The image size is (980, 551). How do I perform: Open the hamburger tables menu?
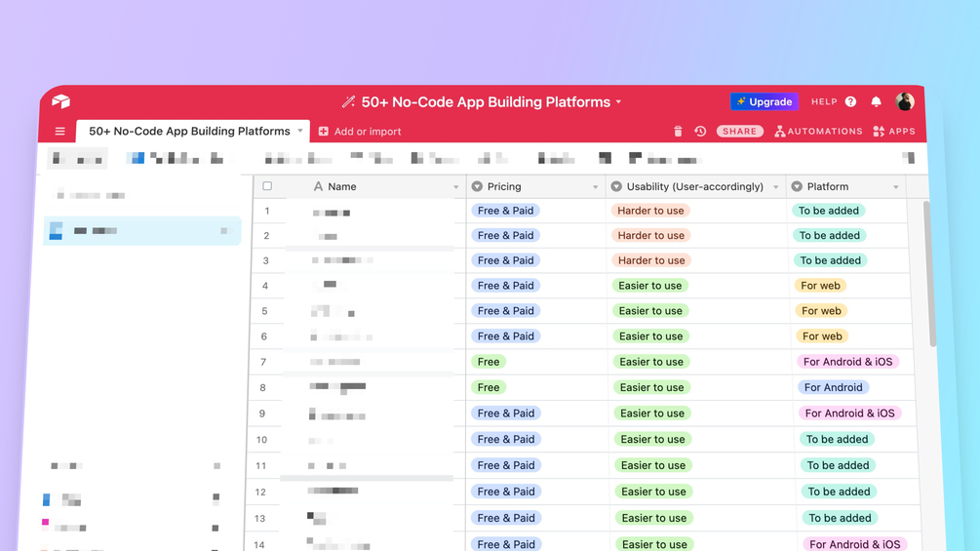tap(60, 132)
